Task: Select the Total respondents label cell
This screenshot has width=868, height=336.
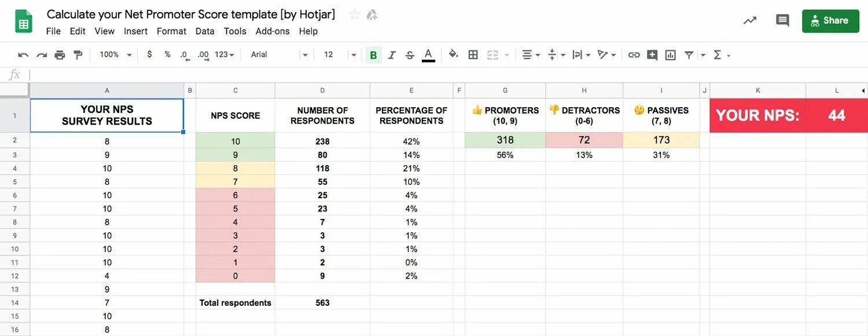Action: point(236,302)
